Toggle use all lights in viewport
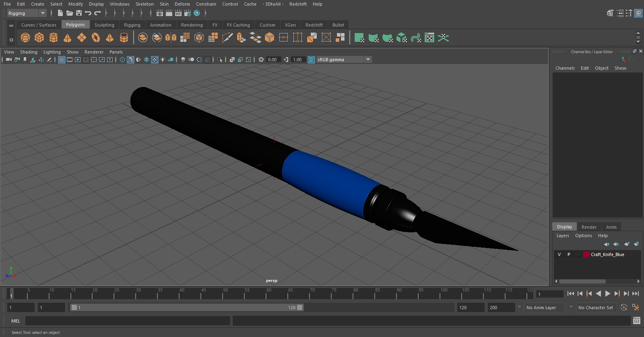Image resolution: width=644 pixels, height=337 pixels. tap(163, 60)
